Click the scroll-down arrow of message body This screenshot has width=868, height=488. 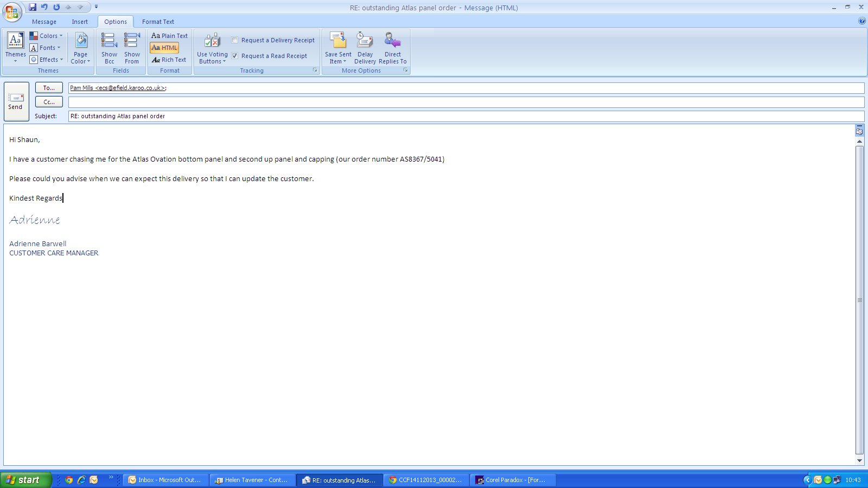point(859,460)
